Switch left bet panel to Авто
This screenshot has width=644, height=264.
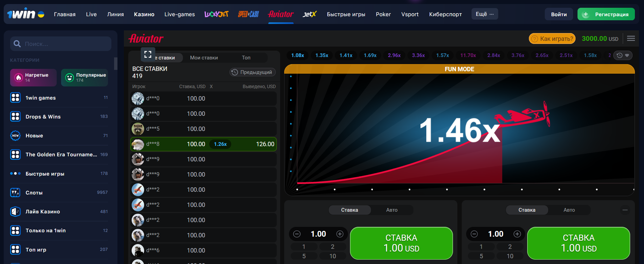coord(392,210)
